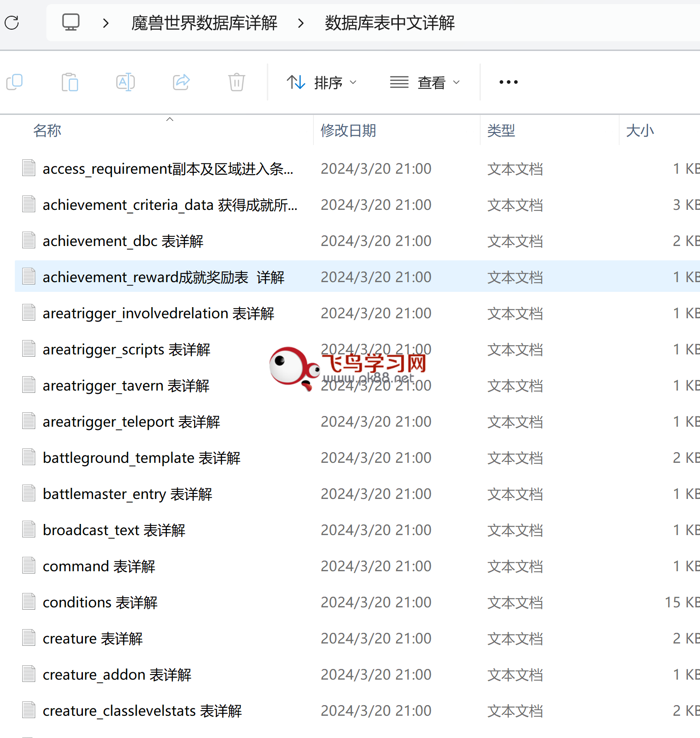
Task: Sort by the 名称 column header
Action: (x=47, y=131)
